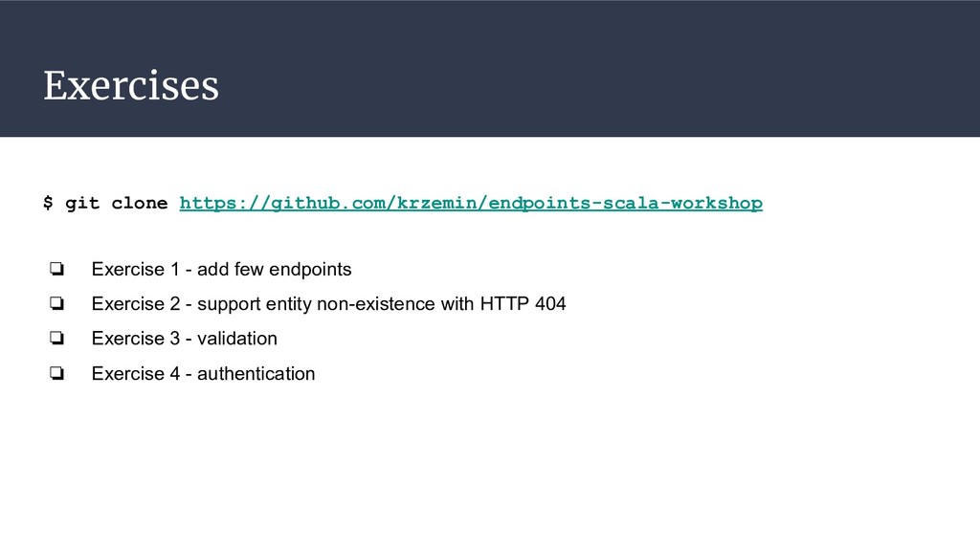The height and width of the screenshot is (551, 980).
Task: Select the 'Exercise 3 - validation' line
Action: 184,339
